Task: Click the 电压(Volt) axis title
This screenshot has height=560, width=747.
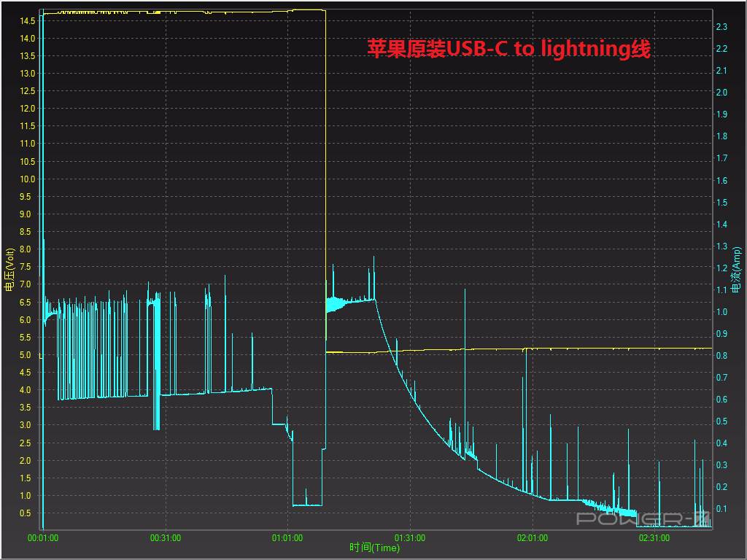Action: 9,270
